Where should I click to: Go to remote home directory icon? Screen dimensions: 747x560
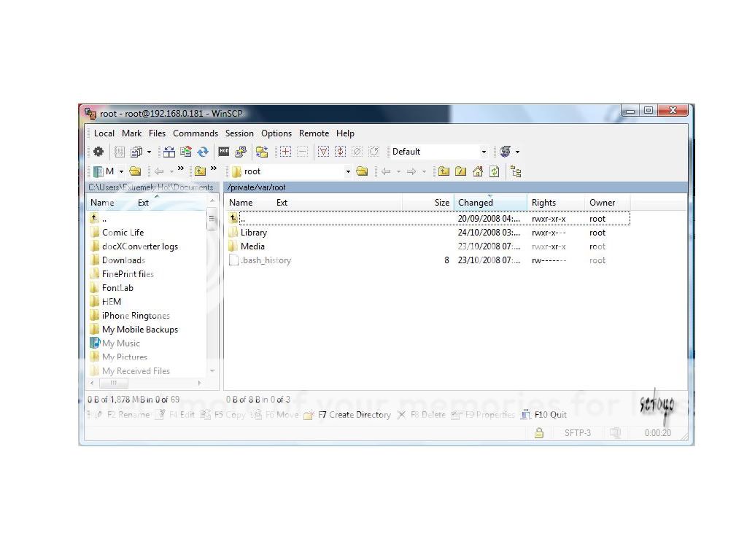coord(476,172)
